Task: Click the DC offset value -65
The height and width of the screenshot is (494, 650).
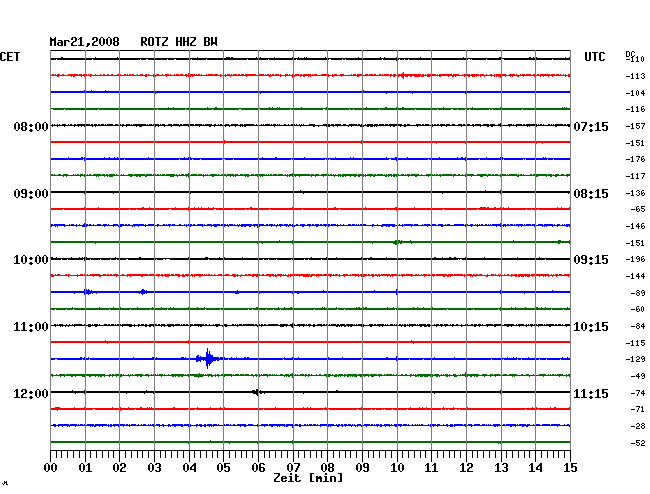Action: pyautogui.click(x=638, y=209)
